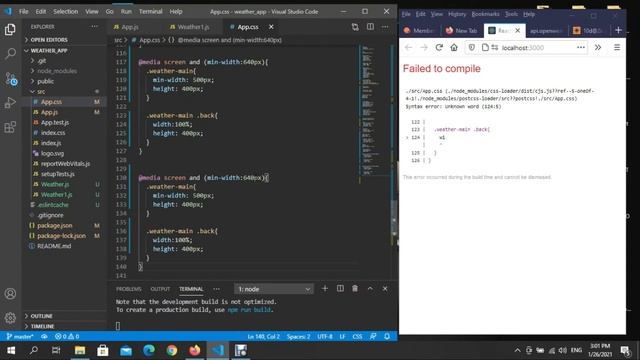640x360 pixels.
Task: Change CSS language mode in status bar
Action: click(357, 336)
